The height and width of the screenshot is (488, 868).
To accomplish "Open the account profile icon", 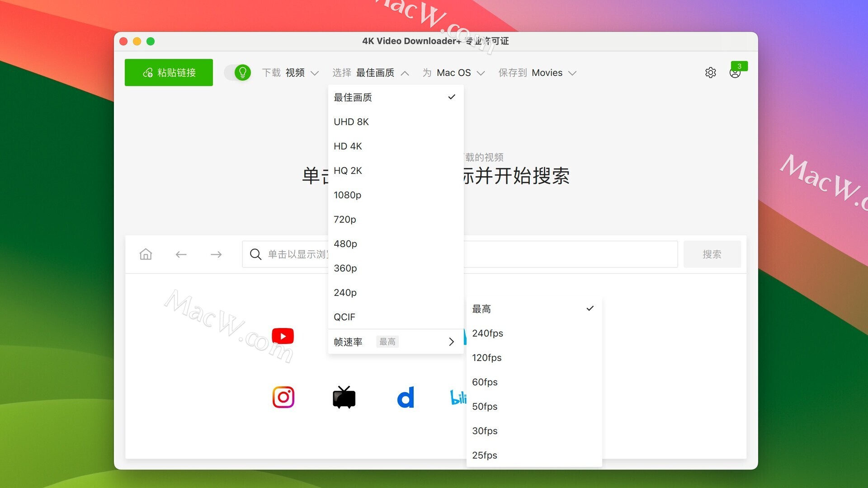I will pyautogui.click(x=735, y=74).
